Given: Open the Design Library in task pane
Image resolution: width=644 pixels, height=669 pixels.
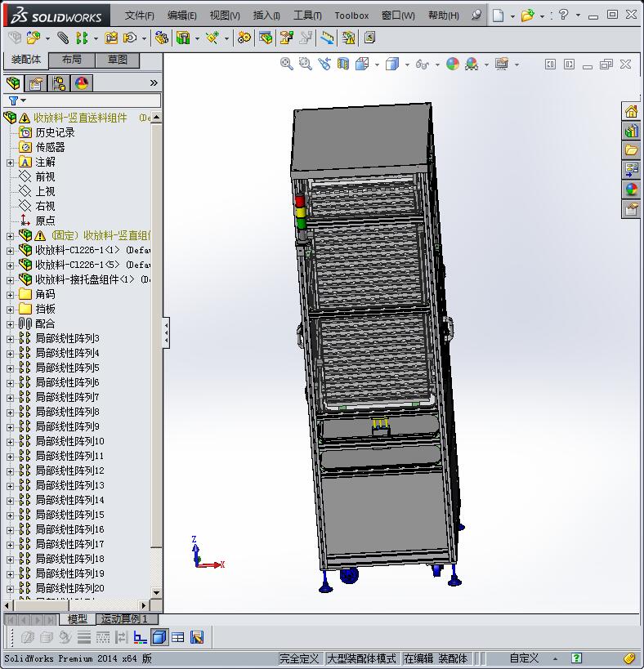Looking at the screenshot, I should pyautogui.click(x=631, y=131).
